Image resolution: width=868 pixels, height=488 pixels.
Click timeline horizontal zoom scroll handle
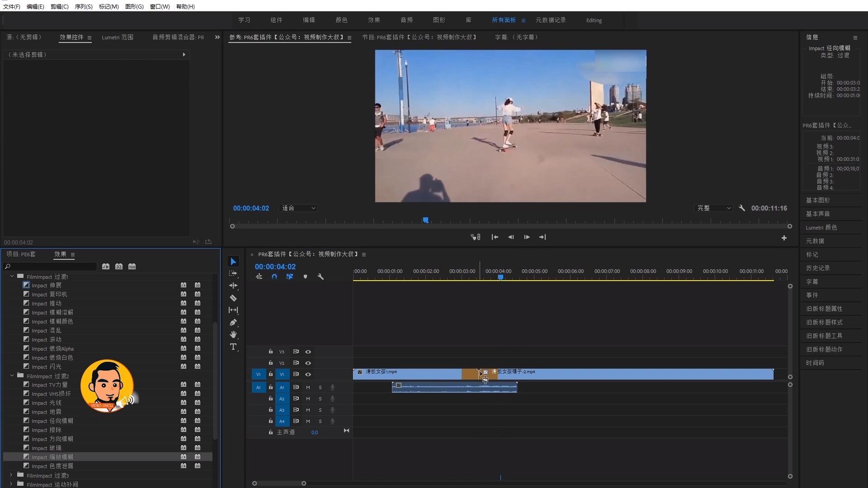coord(304,483)
